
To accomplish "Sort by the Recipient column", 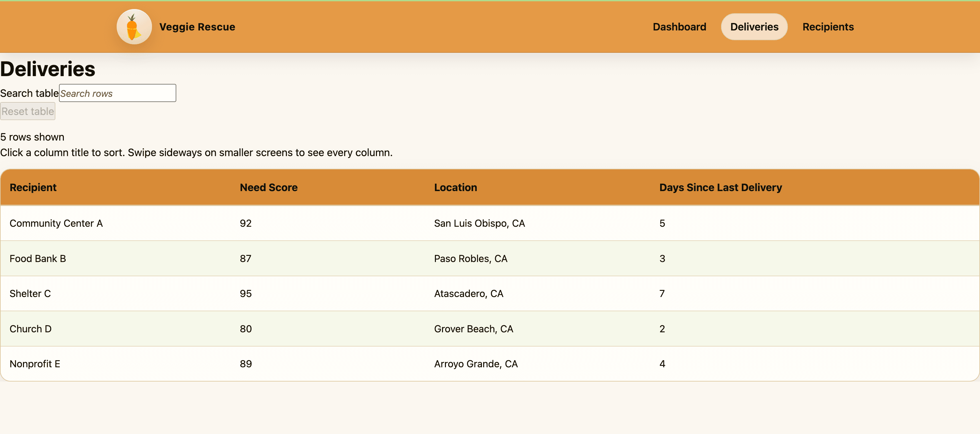I will [x=33, y=188].
